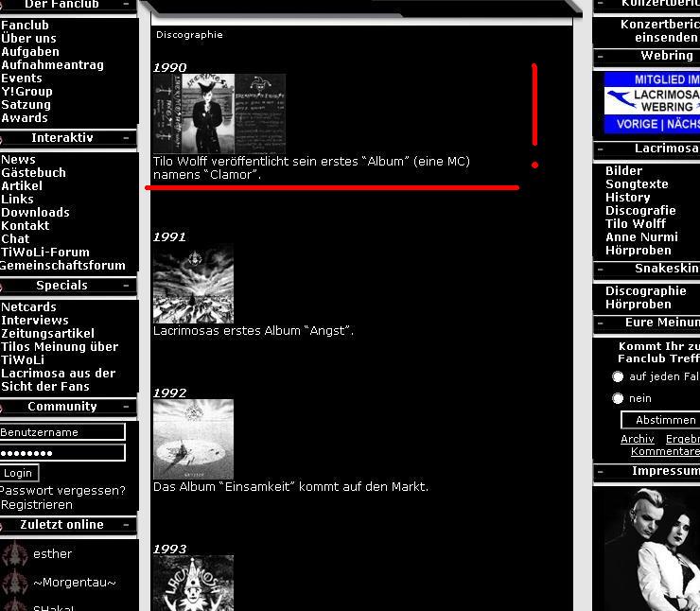Open the Links page in the Interaktiv menu
Screen dimensions: 700x611
point(17,199)
